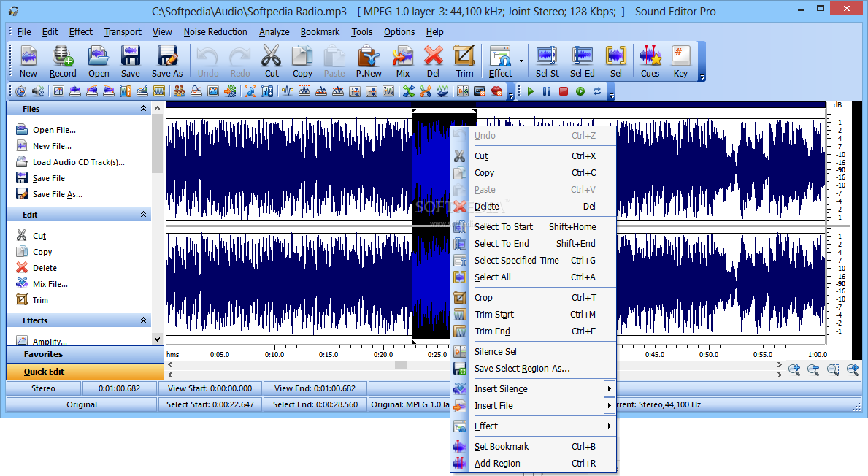The image size is (868, 476).
Task: Click the Trim toolbar icon
Action: (464, 61)
